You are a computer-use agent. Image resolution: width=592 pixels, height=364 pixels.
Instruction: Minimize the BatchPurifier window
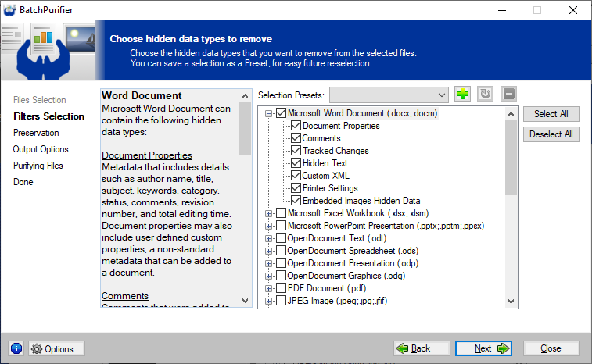502,10
